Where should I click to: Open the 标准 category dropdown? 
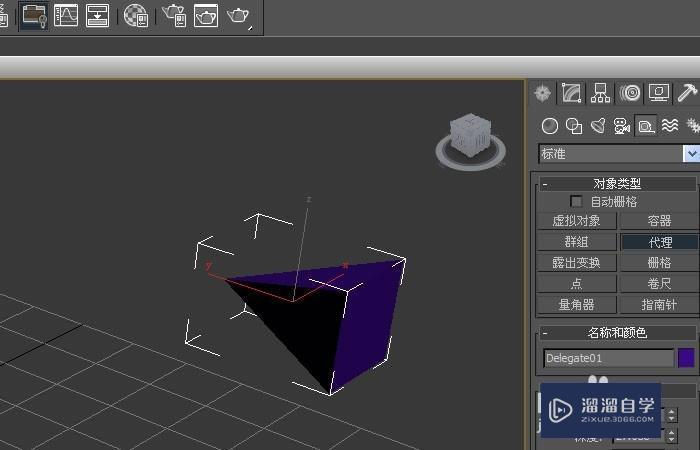click(x=619, y=154)
